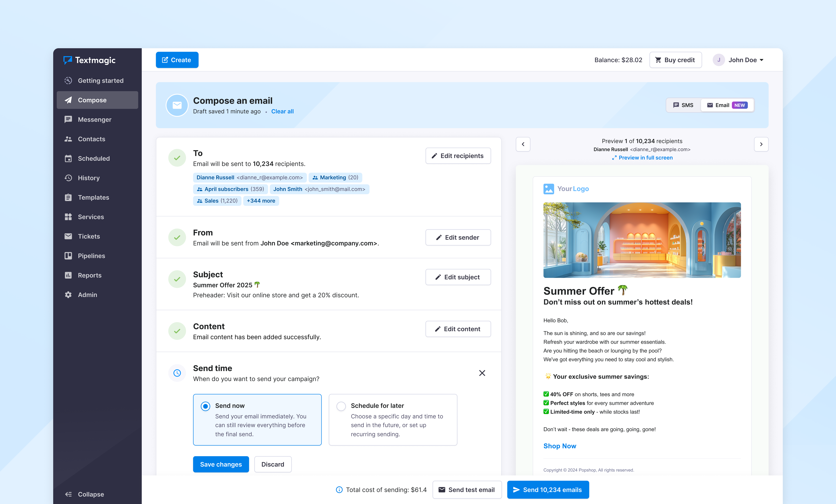The width and height of the screenshot is (836, 504).
Task: Click the Save changes button
Action: pyautogui.click(x=221, y=464)
